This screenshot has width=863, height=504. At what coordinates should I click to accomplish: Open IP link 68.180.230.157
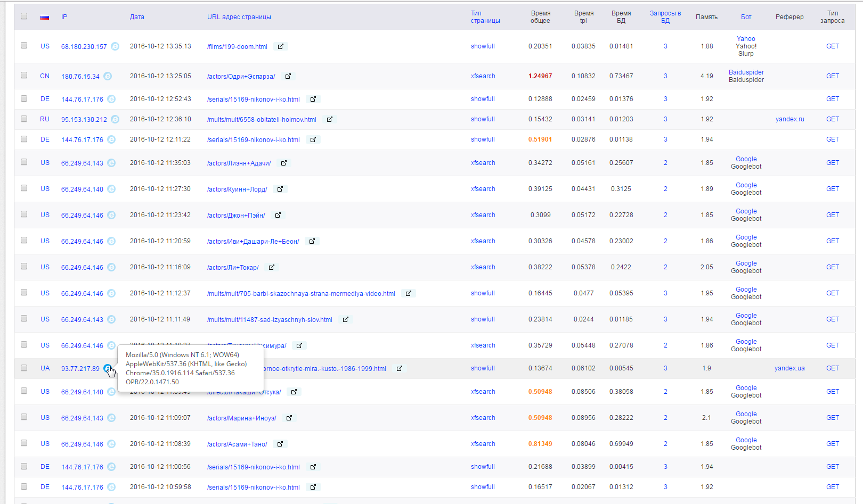point(84,47)
